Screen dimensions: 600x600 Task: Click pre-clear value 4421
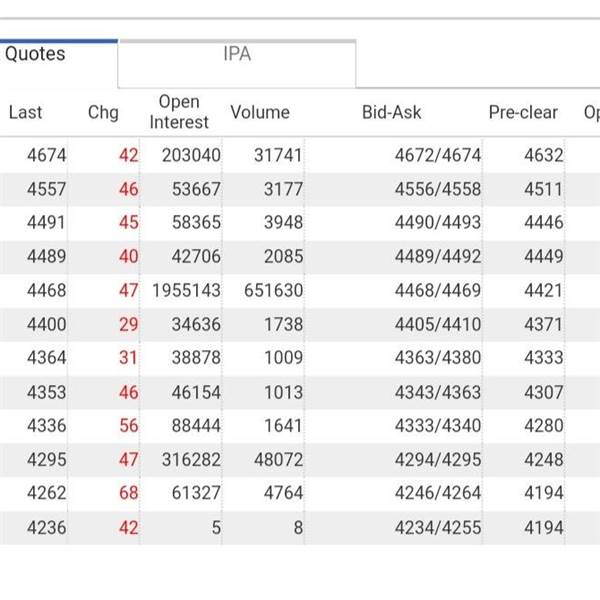543,290
